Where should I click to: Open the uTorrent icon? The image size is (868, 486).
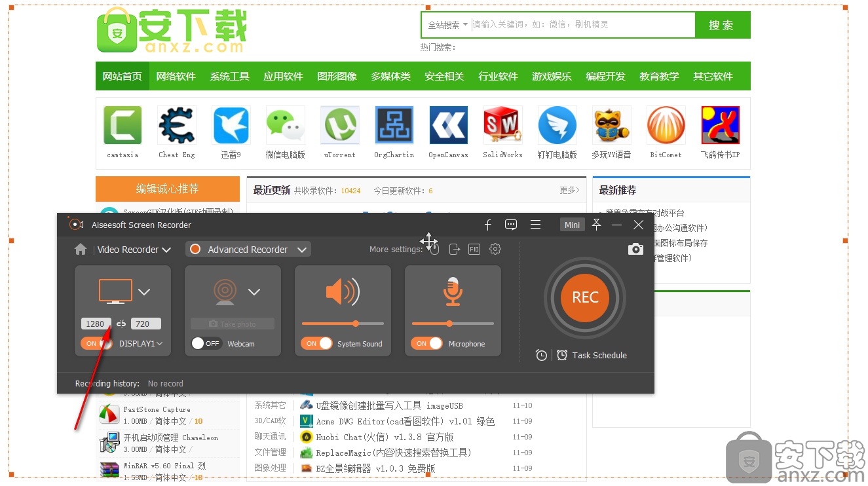coord(340,125)
